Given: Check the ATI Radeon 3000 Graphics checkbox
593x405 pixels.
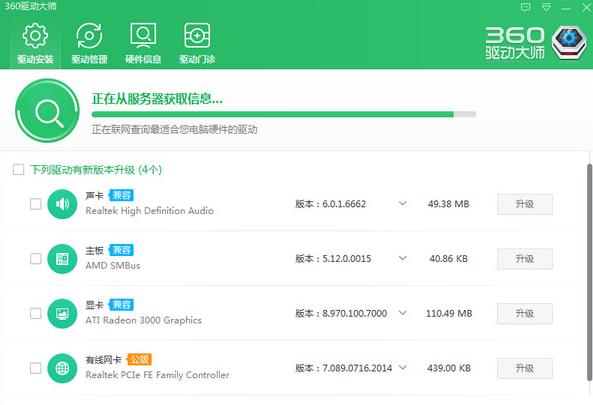Looking at the screenshot, I should [x=36, y=313].
